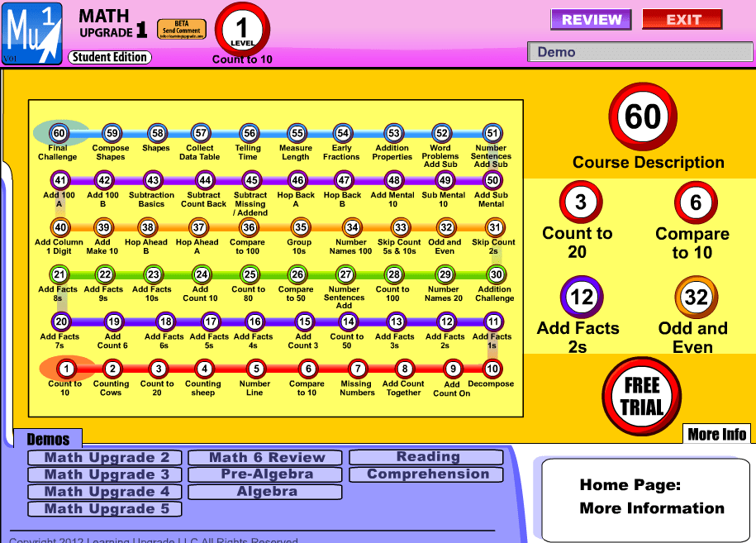Select lesson 4 Counting sheep
Viewport: 756px width, 543px height.
click(x=204, y=369)
